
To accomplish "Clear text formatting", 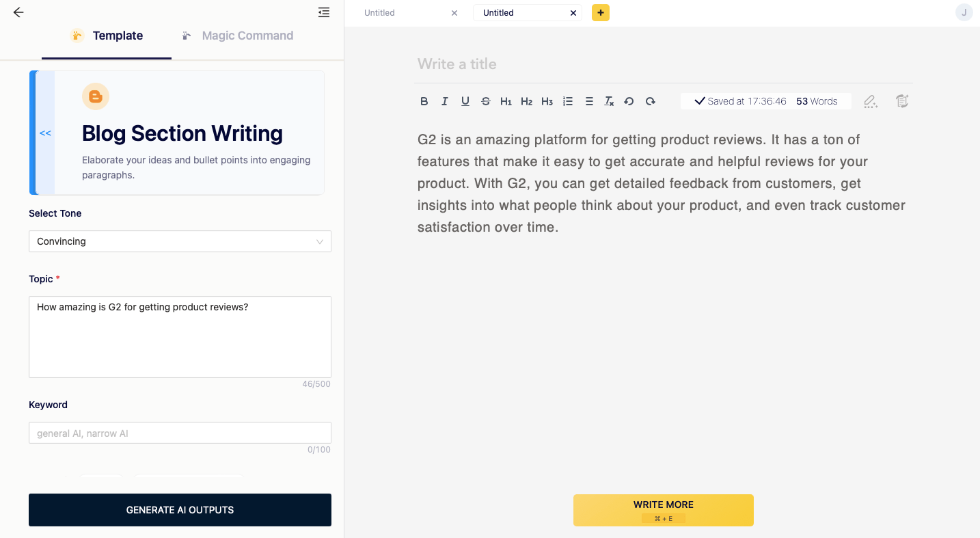I will coord(609,101).
